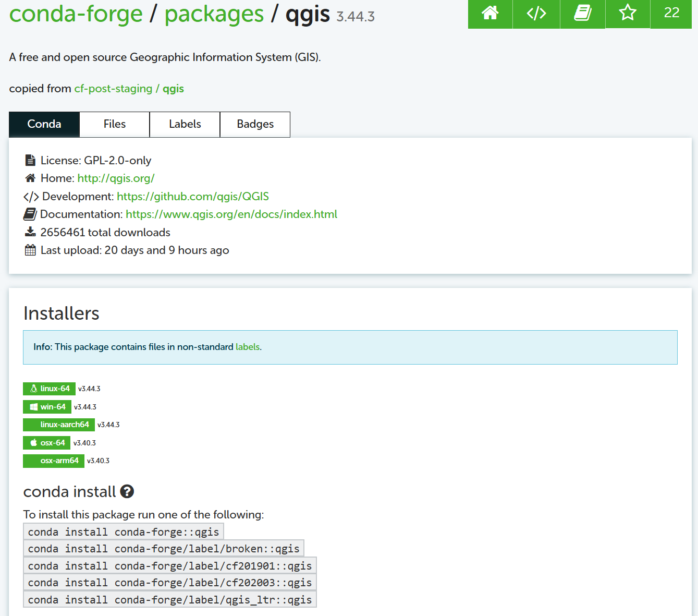Click the Installers heading

coord(62,313)
